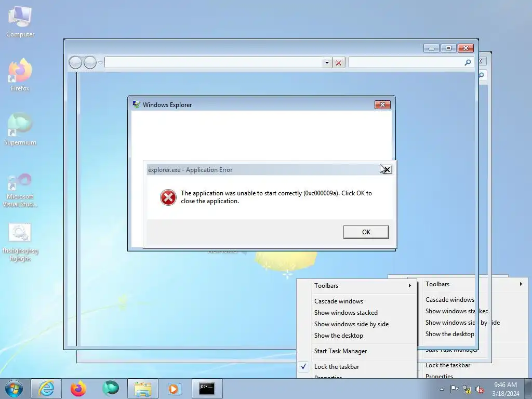The width and height of the screenshot is (532, 399).
Task: Close the explorer.exe Application Error dialog
Action: coord(387,170)
